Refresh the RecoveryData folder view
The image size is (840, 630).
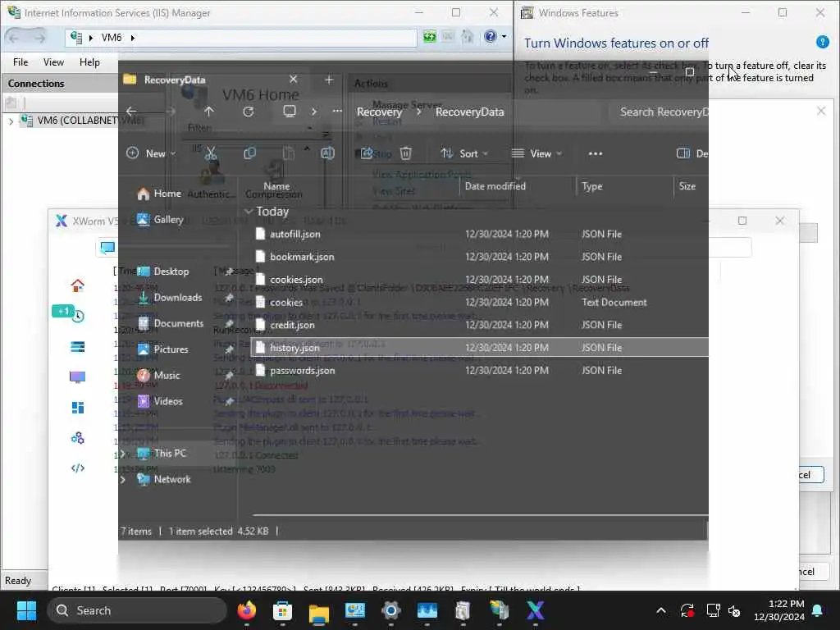(x=248, y=112)
